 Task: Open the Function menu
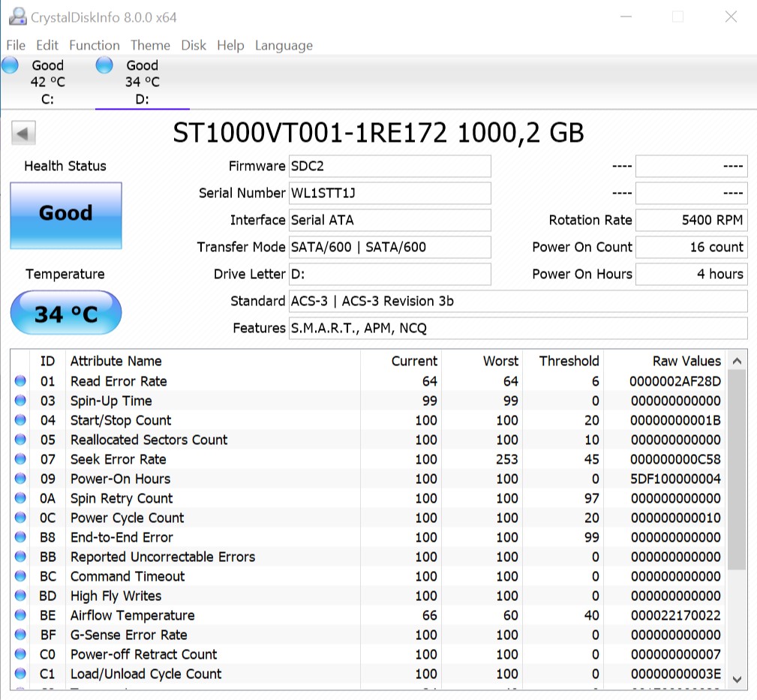(x=94, y=45)
